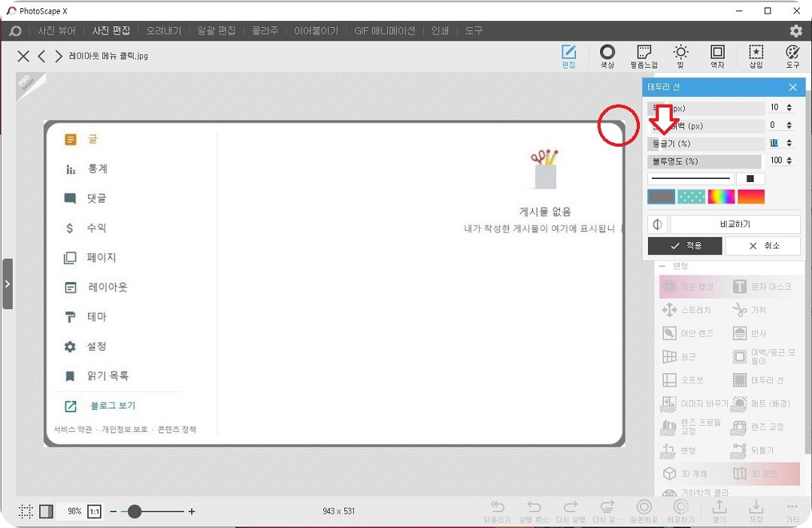Click the 취소 (Cancel) button

763,246
